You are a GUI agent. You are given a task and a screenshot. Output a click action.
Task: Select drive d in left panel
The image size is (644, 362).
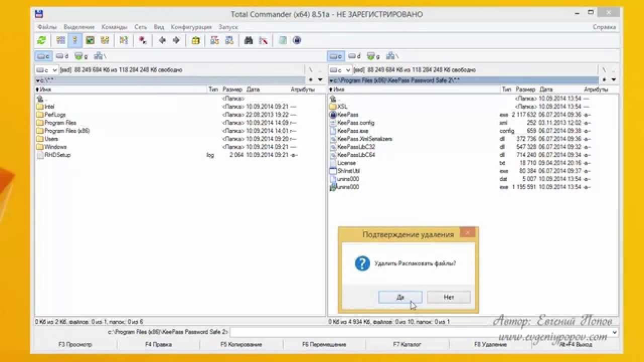62,56
